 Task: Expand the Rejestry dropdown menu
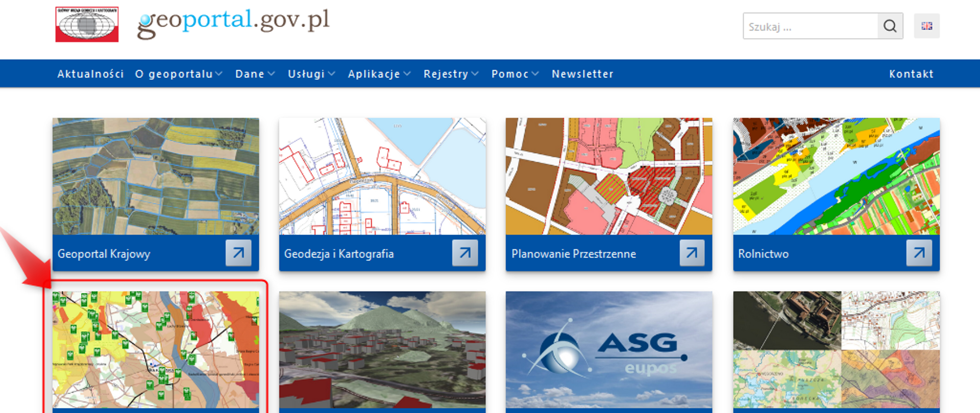(451, 74)
